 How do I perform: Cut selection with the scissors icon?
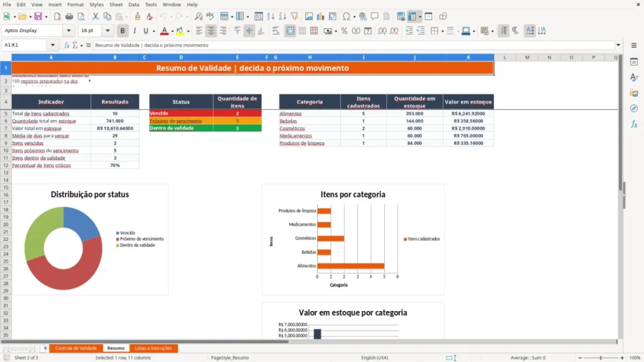[96, 16]
